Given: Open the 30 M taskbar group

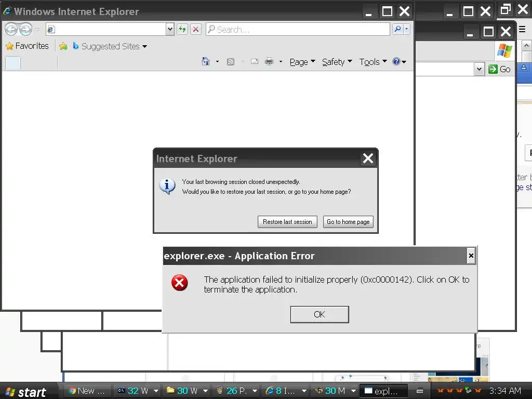Looking at the screenshot, I should (x=335, y=391).
